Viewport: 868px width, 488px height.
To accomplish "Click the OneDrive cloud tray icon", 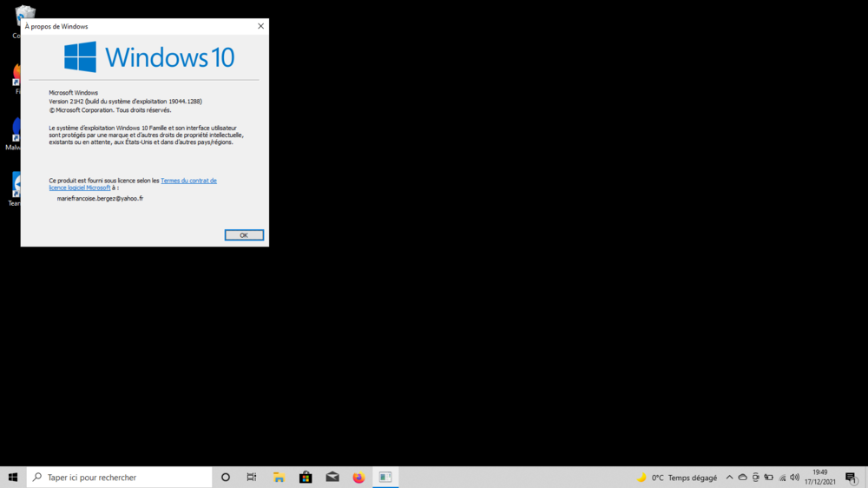I will (742, 478).
